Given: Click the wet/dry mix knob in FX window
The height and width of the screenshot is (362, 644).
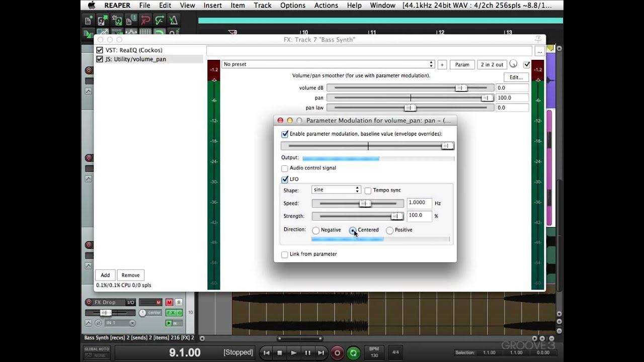Looking at the screenshot, I should [513, 64].
